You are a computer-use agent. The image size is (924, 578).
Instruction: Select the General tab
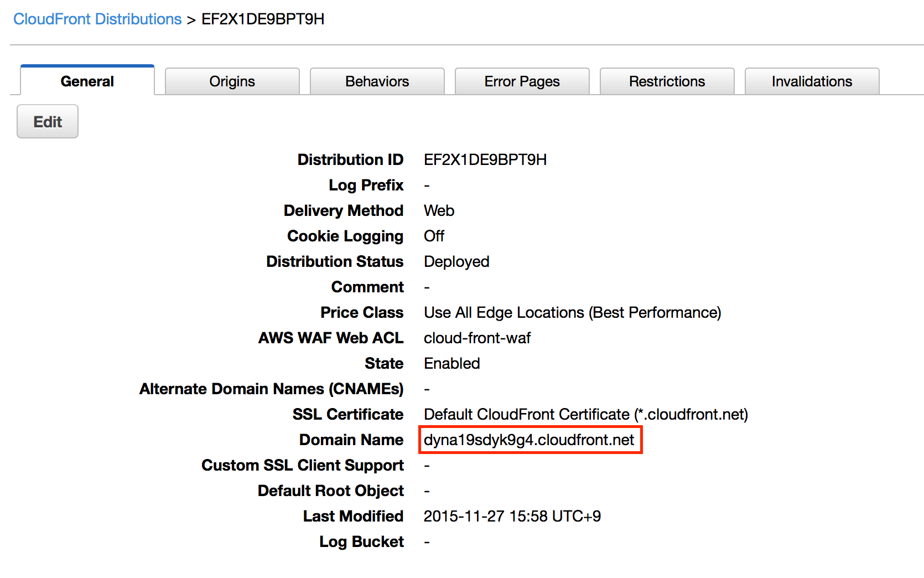click(87, 81)
